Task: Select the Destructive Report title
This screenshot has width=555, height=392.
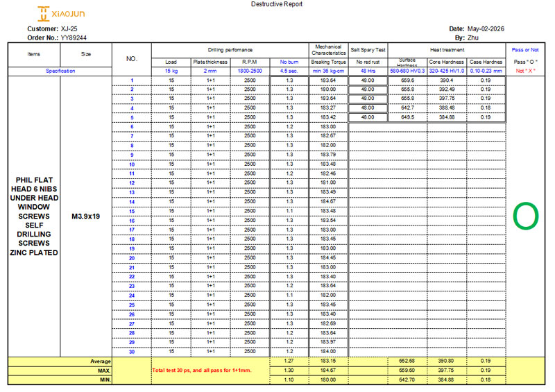Action: 276,4
